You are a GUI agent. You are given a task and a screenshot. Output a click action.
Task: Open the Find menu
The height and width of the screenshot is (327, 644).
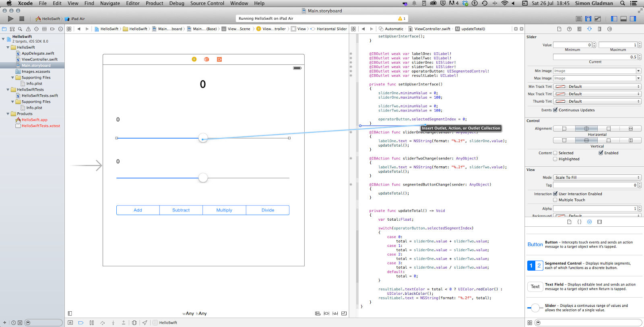coord(89,3)
